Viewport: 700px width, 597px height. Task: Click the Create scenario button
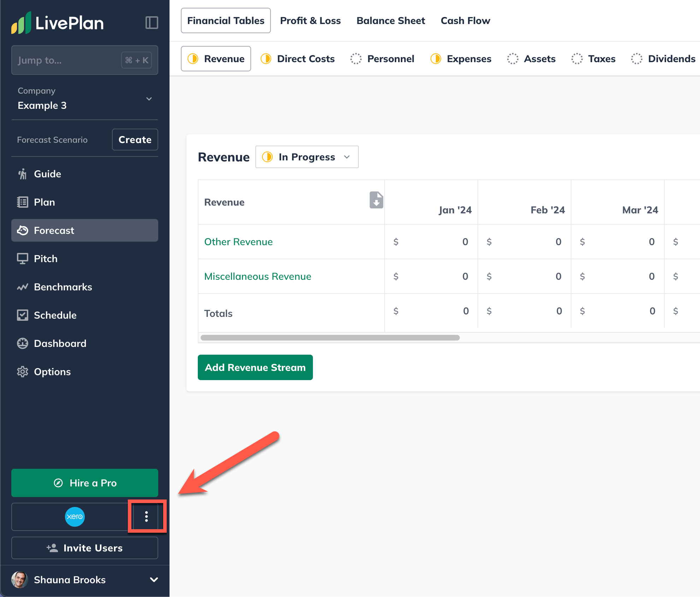[x=135, y=140]
